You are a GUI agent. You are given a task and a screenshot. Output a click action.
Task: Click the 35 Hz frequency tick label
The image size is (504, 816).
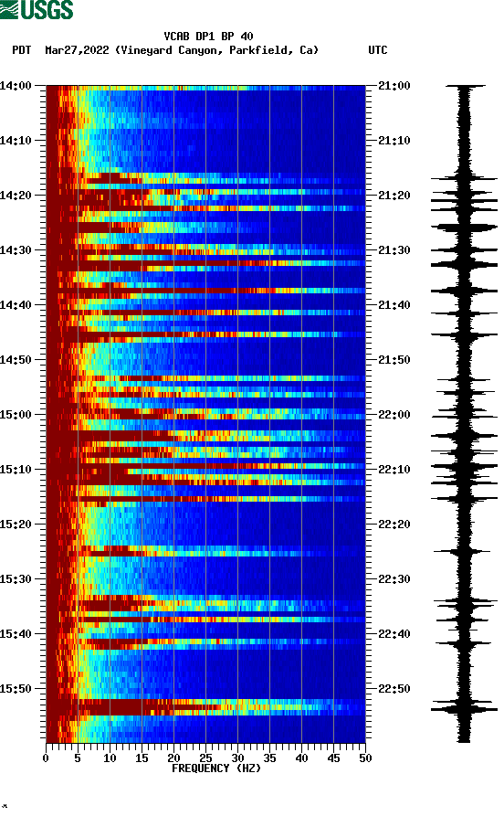[269, 758]
